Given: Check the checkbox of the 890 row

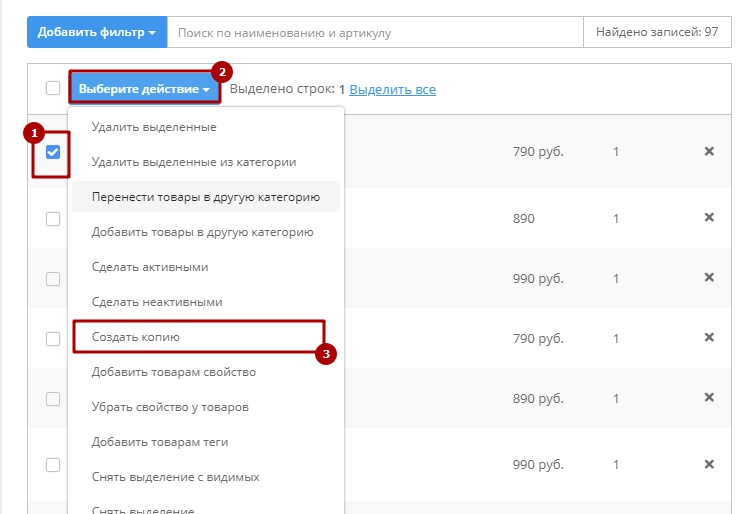Looking at the screenshot, I should pyautogui.click(x=53, y=219).
